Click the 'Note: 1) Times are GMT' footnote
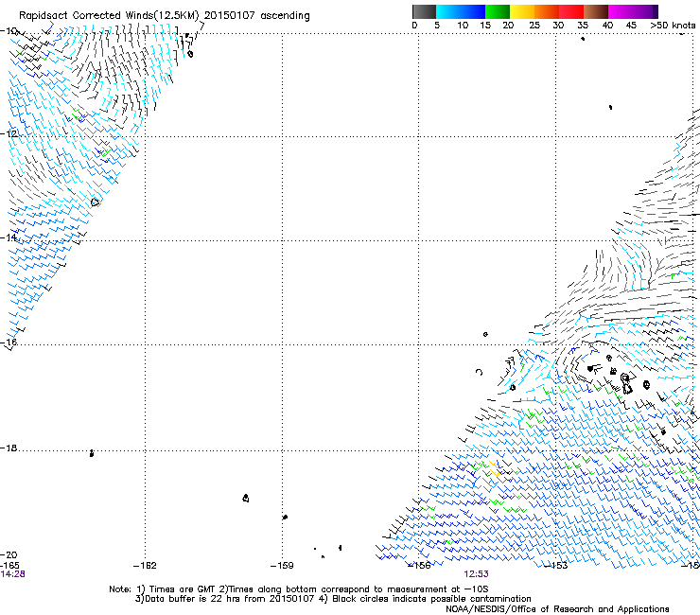Viewport: 700px width, 615px height. [162, 589]
